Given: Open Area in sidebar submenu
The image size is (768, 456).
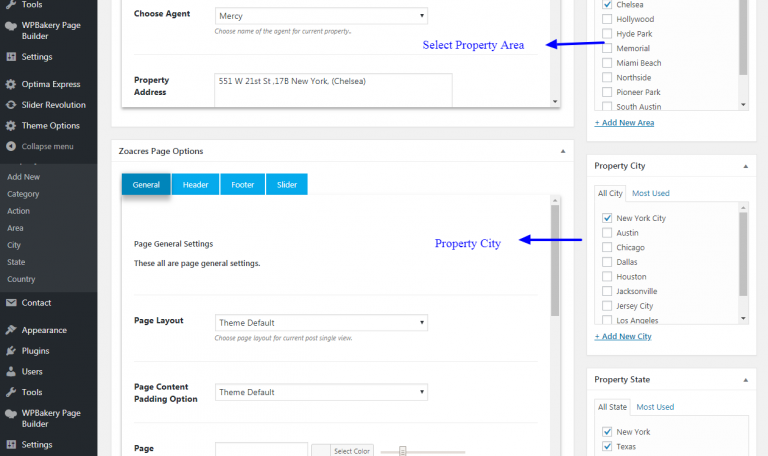Looking at the screenshot, I should (x=15, y=228).
